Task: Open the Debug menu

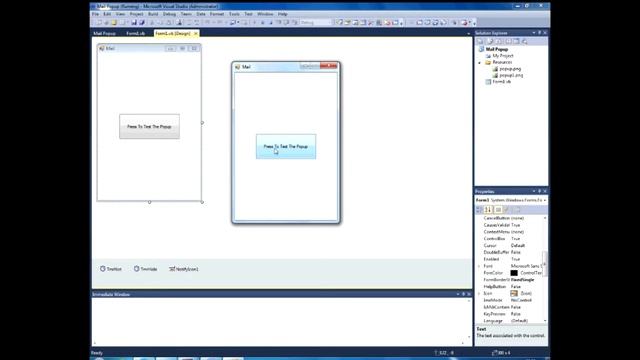Action: pos(169,14)
